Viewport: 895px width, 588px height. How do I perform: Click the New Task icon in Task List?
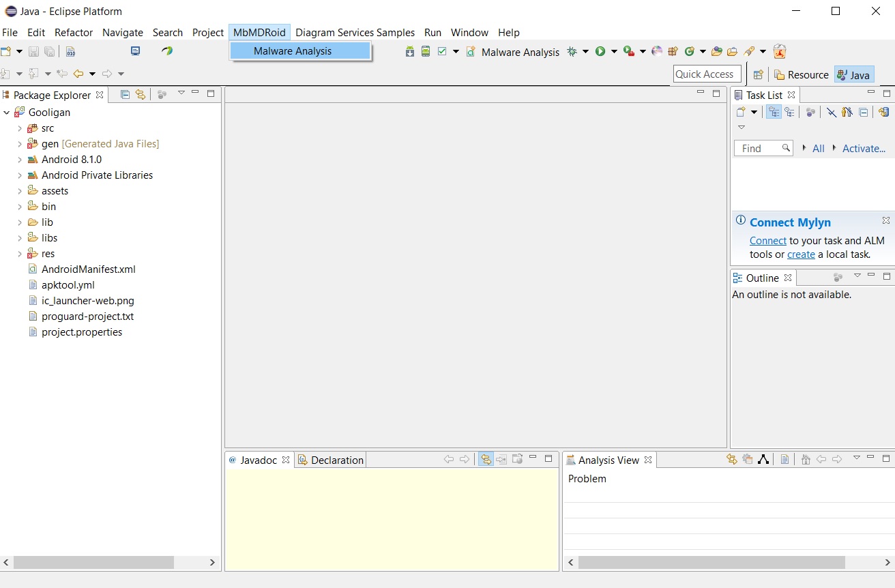click(741, 113)
